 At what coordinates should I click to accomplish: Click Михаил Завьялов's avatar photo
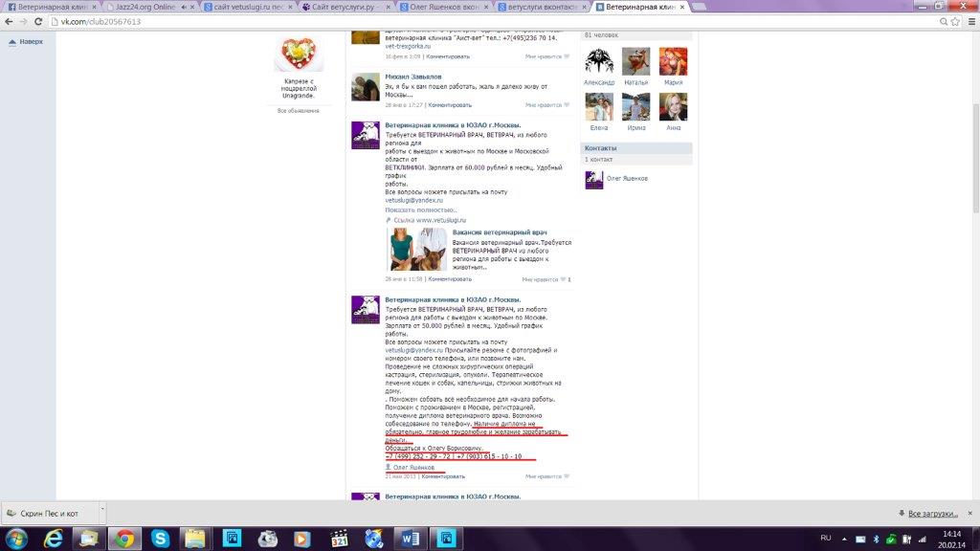[365, 87]
